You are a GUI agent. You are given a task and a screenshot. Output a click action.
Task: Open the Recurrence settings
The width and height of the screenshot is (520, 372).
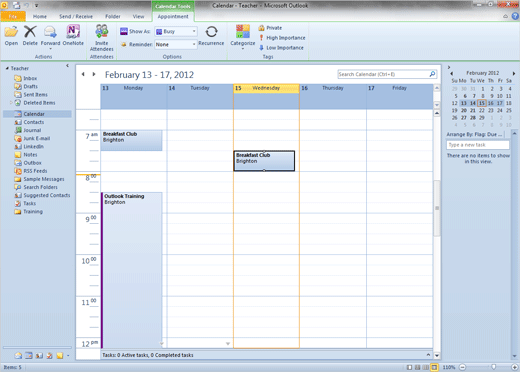click(x=211, y=32)
